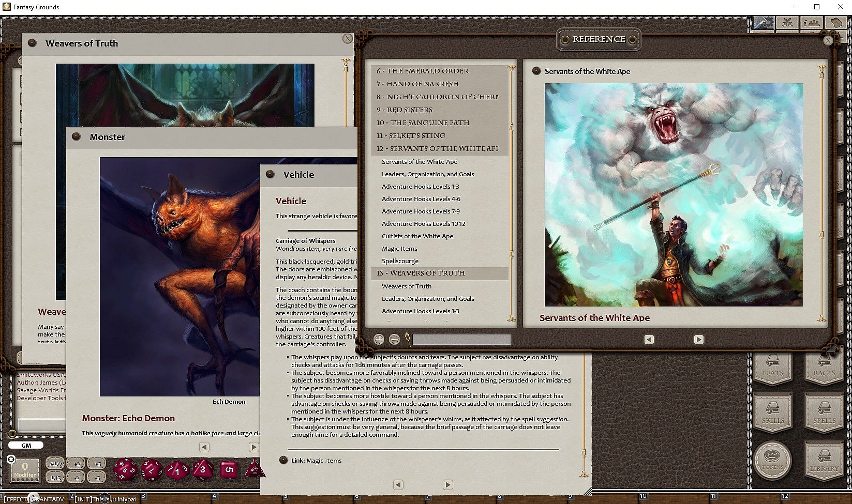The width and height of the screenshot is (852, 504).
Task: Click the Servants of the White Ape page link icon
Action: [536, 71]
